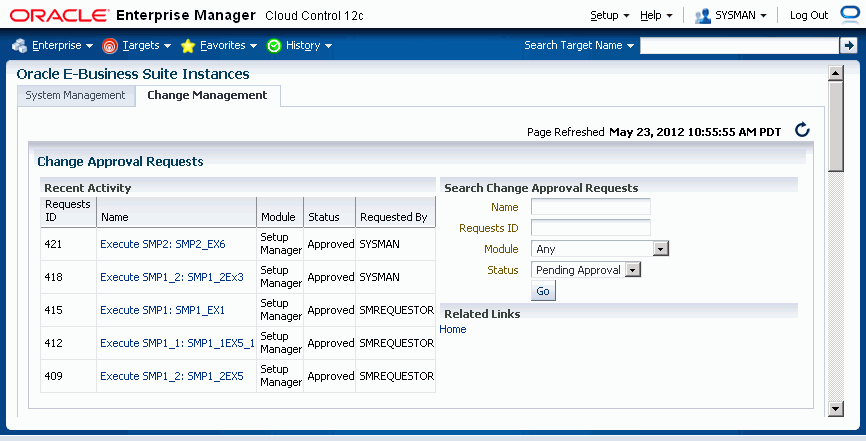Open request Execute SMP1_2: SMP1_2Ex3
The height and width of the screenshot is (441, 866).
[x=172, y=277]
